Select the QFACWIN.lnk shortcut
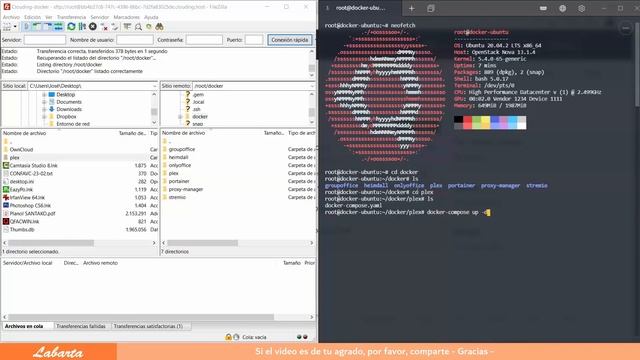Viewport: 640px width, 360px height. (x=24, y=221)
